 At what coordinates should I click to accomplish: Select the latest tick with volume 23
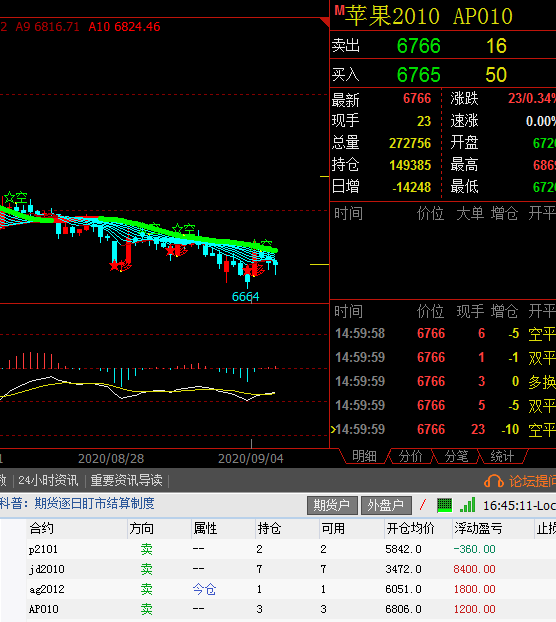pyautogui.click(x=443, y=429)
